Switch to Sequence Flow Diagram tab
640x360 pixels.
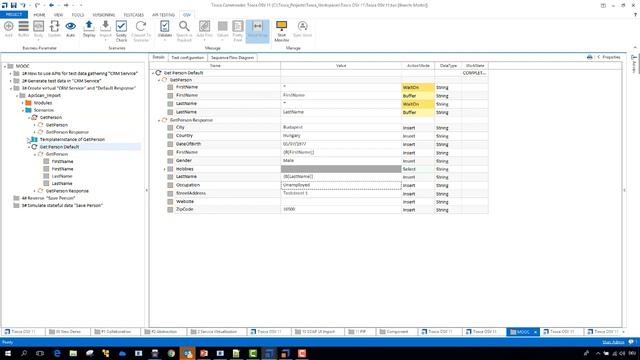(232, 58)
